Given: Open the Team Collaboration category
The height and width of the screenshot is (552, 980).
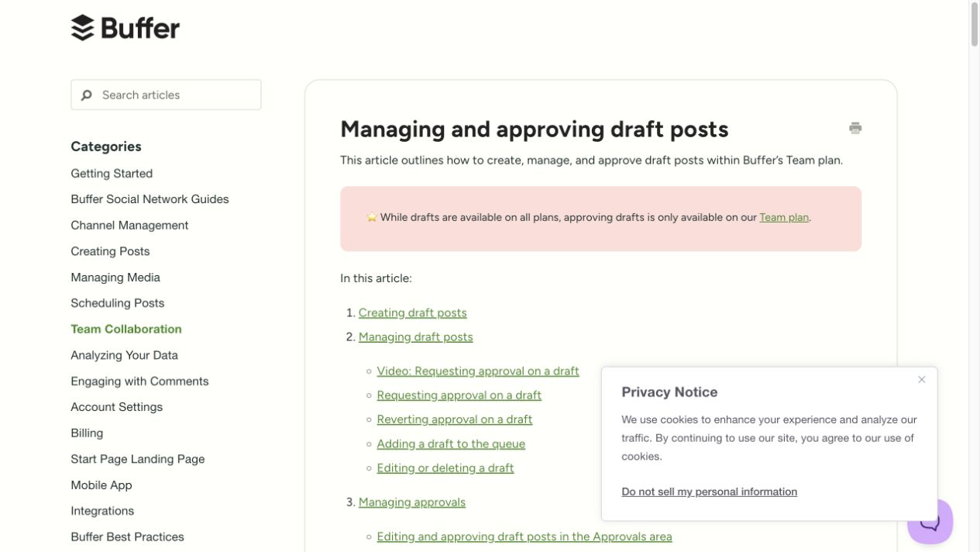Looking at the screenshot, I should tap(126, 329).
